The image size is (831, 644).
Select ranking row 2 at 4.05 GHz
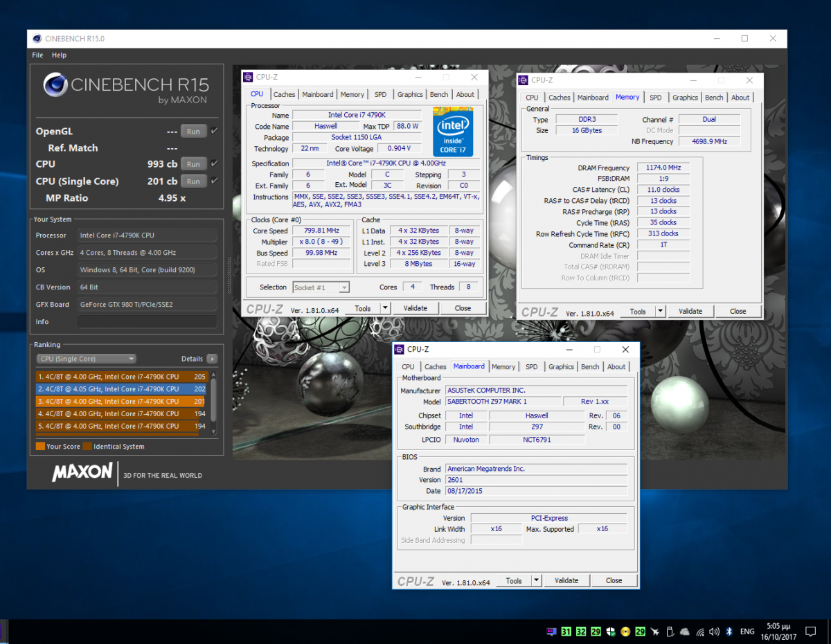122,389
